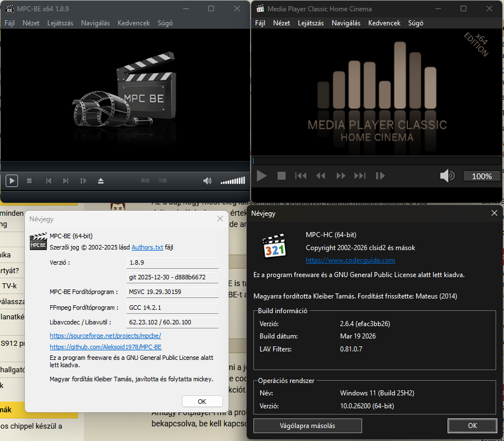This screenshot has height=441, width=504.
Task: Click the MPC-HC title bar app icon
Action: tap(260, 8)
